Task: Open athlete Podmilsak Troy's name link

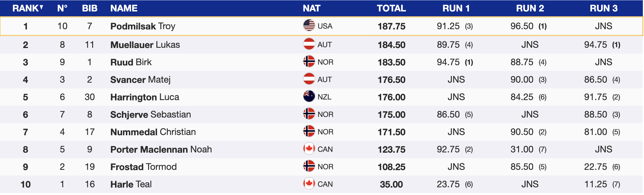Action: pyautogui.click(x=143, y=26)
